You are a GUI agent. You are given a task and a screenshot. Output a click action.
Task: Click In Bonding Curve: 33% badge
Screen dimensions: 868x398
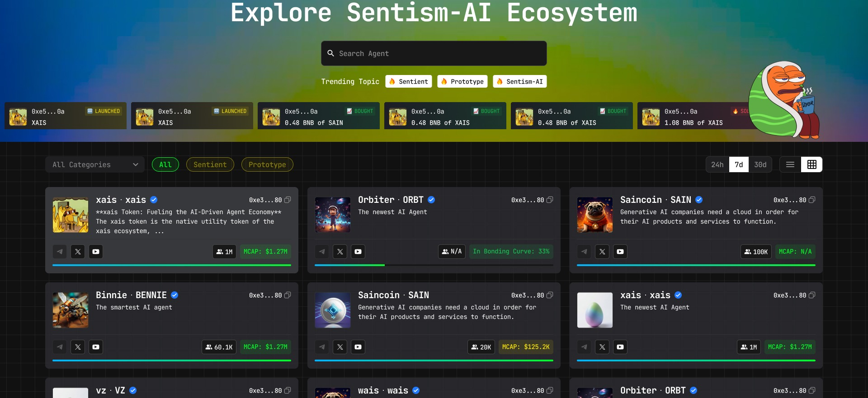coord(511,252)
